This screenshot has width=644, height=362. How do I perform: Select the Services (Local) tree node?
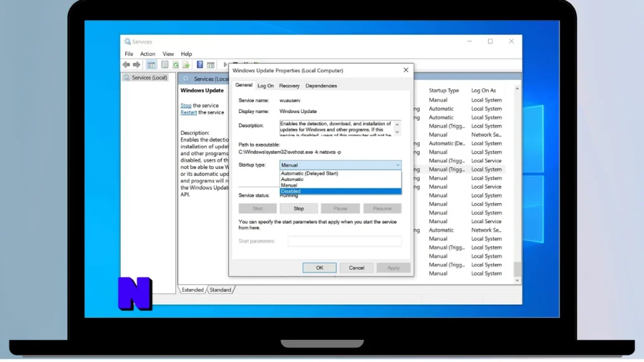[149, 77]
